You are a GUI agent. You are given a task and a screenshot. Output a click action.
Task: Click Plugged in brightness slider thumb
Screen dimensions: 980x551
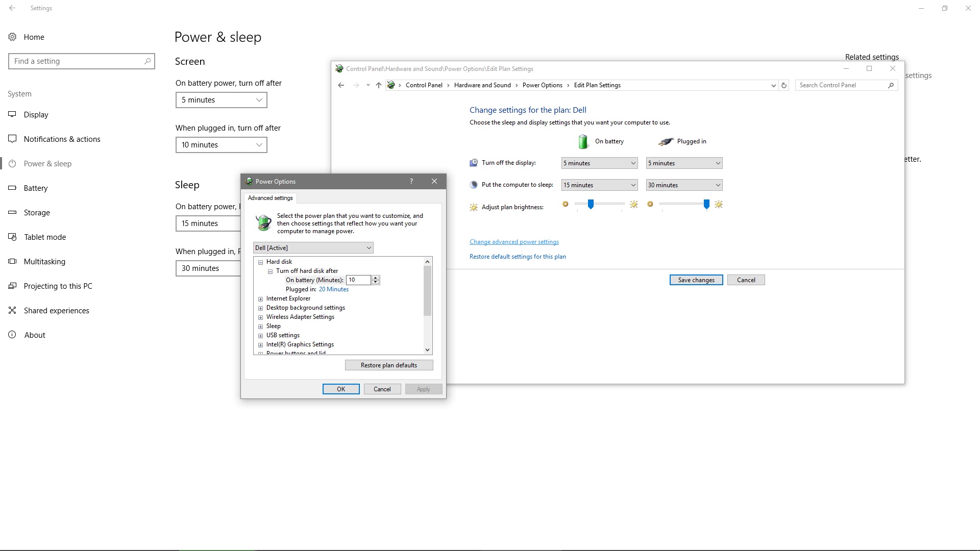[706, 205]
